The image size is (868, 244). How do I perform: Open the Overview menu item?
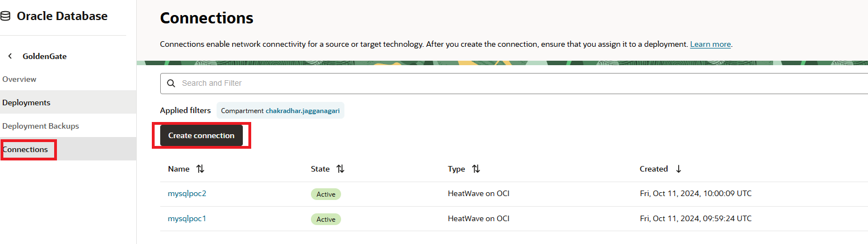[20, 79]
